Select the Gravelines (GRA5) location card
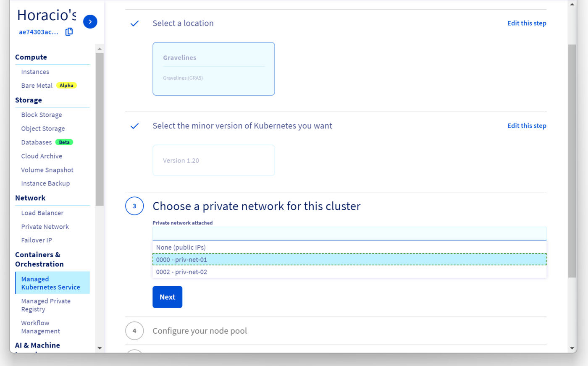The height and width of the screenshot is (366, 588). 213,68
